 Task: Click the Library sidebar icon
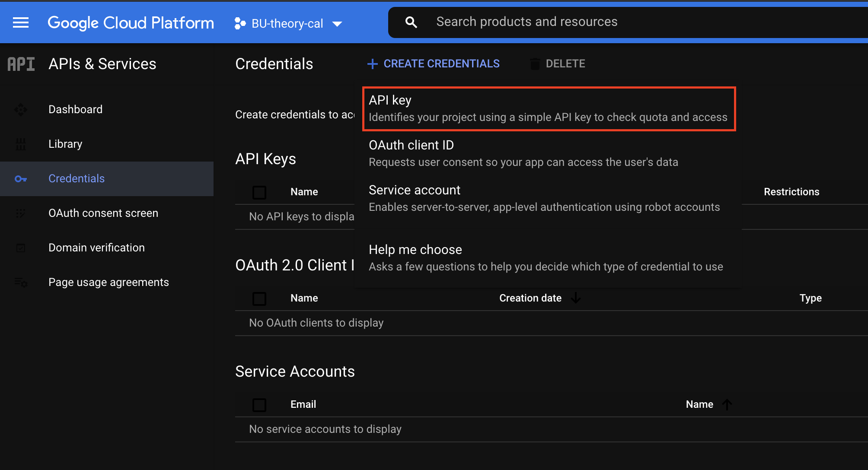(20, 144)
